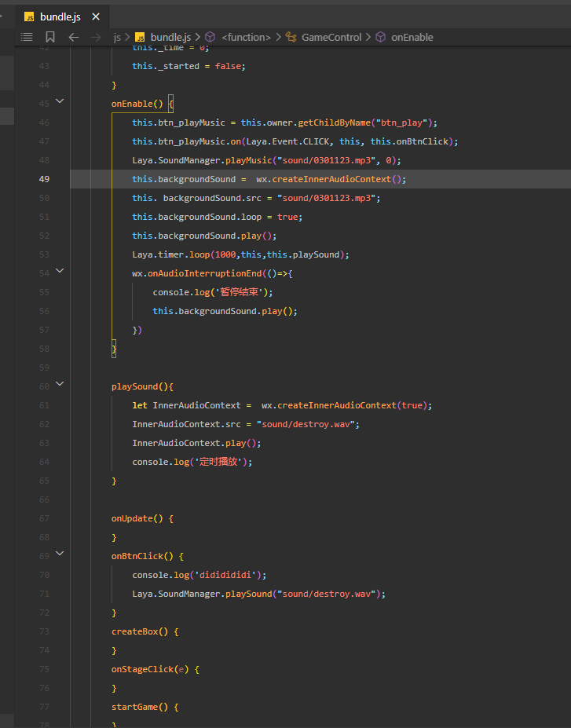This screenshot has width=571, height=728.
Task: Click 'playMusic' on line 48
Action: pyautogui.click(x=249, y=160)
